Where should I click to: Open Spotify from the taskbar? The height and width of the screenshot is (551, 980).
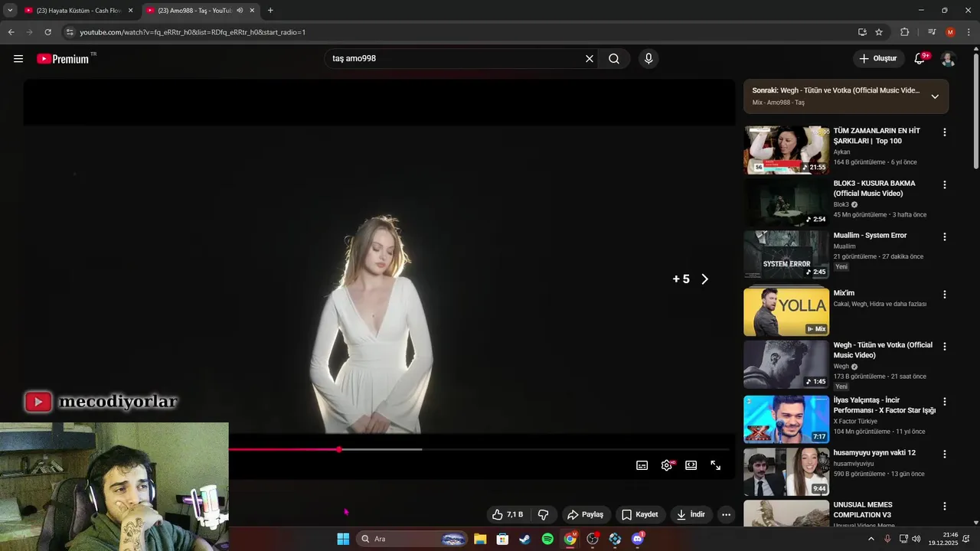coord(547,539)
